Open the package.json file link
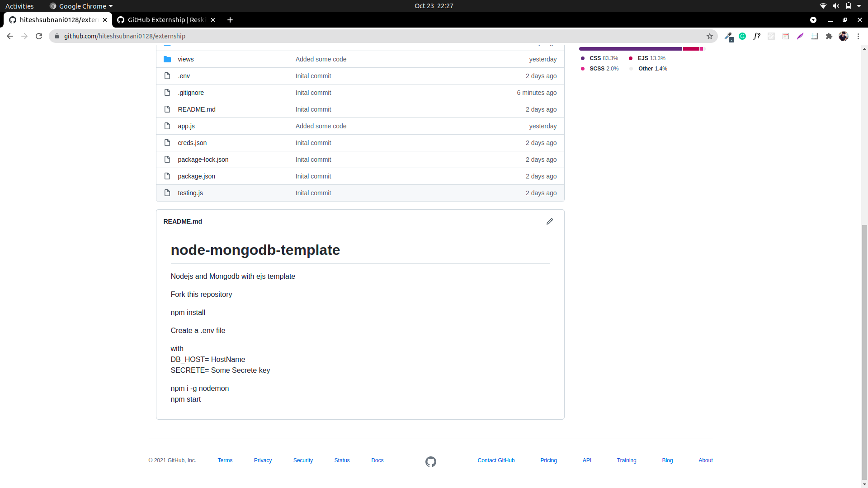The width and height of the screenshot is (868, 488). pos(196,176)
